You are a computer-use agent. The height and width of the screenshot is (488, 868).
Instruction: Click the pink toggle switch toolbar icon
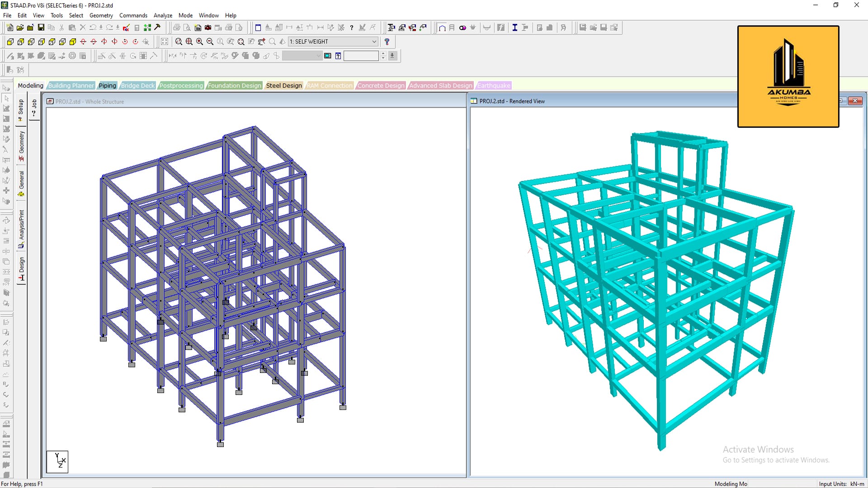click(462, 28)
